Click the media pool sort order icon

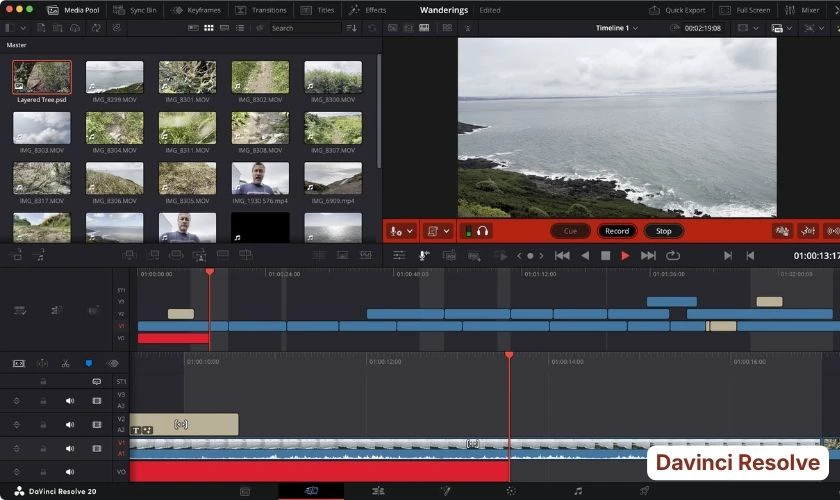351,28
